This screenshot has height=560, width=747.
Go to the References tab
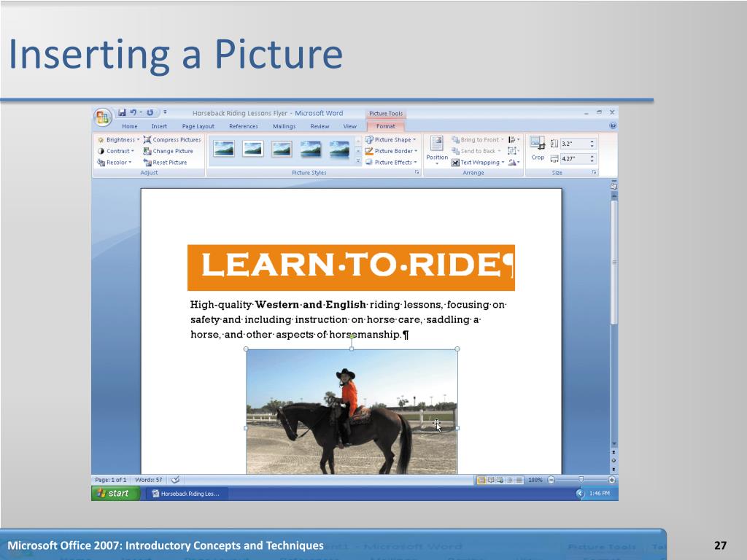[x=244, y=126]
